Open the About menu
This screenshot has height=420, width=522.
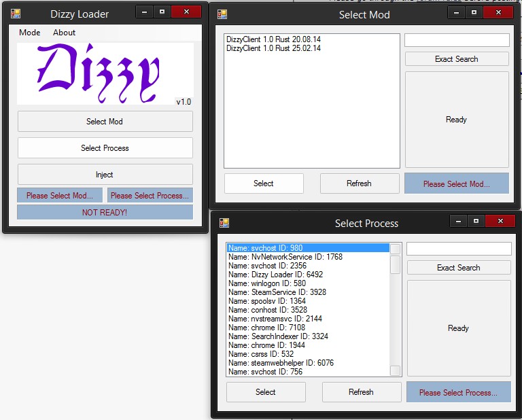[x=65, y=33]
